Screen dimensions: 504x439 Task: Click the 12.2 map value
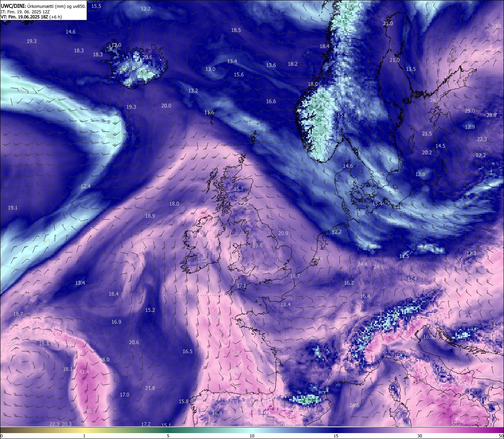[471, 253]
